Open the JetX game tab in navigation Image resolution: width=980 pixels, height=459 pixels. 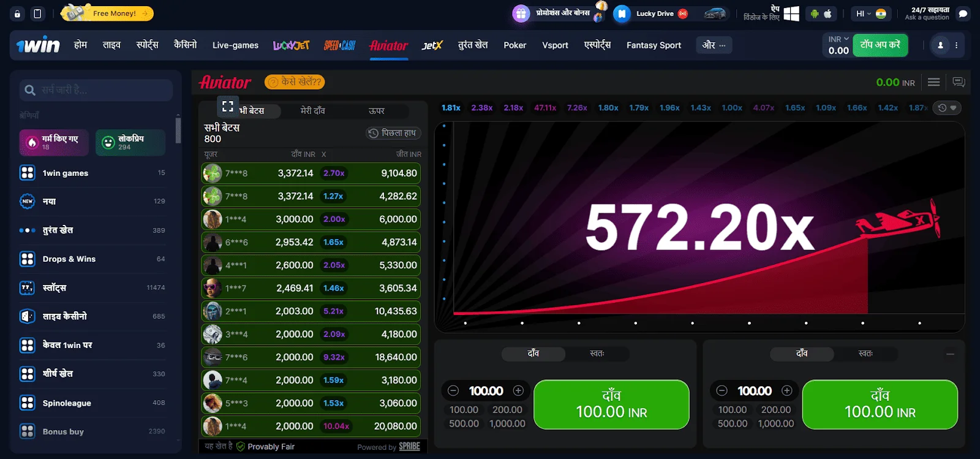tap(432, 45)
